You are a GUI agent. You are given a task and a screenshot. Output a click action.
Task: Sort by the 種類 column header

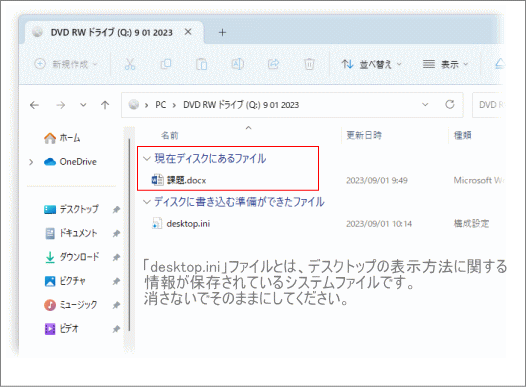(463, 135)
